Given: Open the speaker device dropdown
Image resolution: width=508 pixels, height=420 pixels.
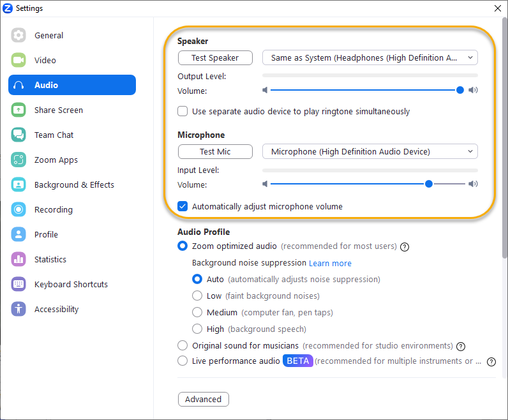Looking at the screenshot, I should [370, 57].
